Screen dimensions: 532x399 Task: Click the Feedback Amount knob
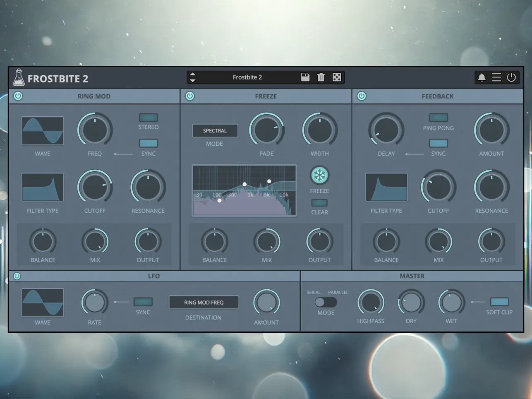(491, 130)
